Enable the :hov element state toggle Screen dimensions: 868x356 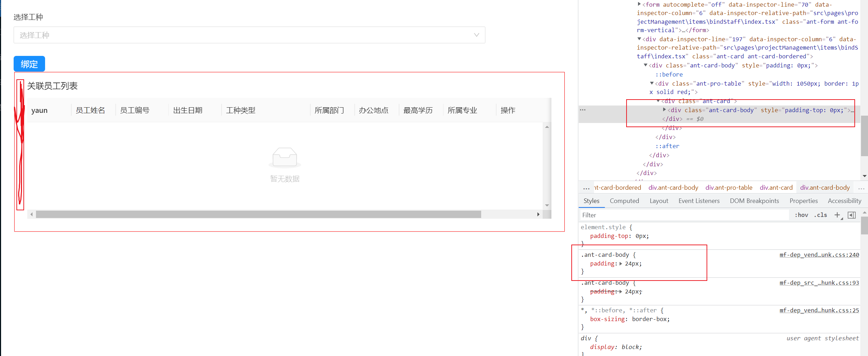(801, 215)
